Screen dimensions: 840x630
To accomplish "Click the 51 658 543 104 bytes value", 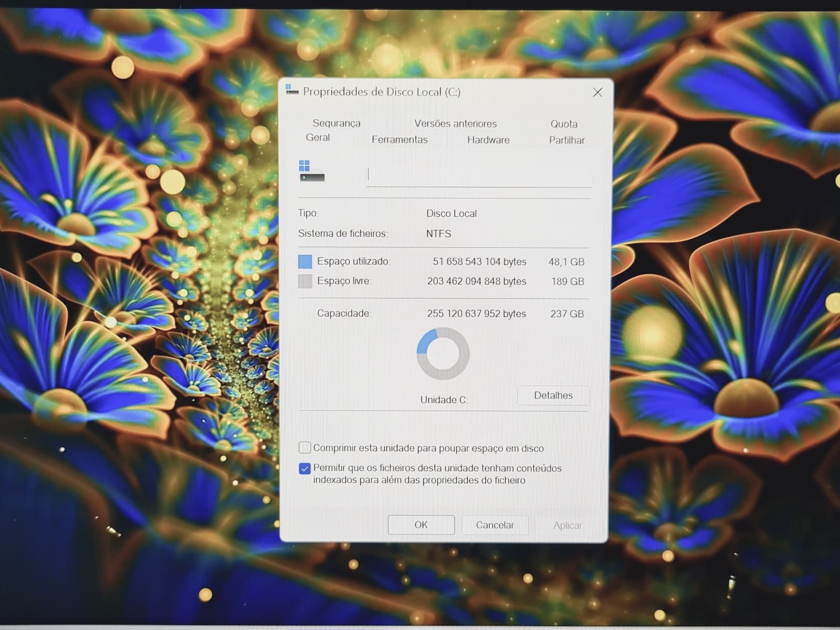I will pos(479,261).
